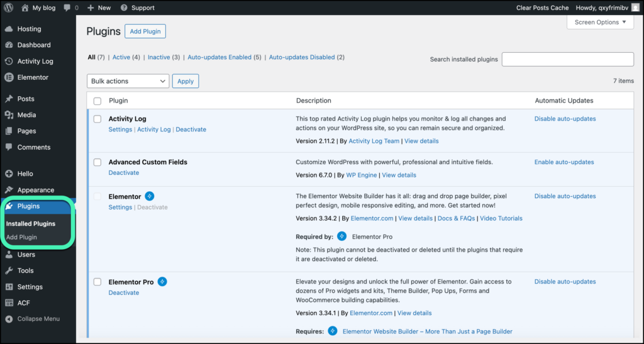Toggle the select-all plugins header checkbox
This screenshot has height=344, width=644.
[x=97, y=101]
